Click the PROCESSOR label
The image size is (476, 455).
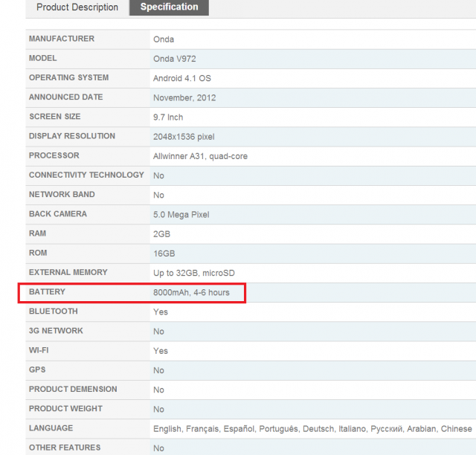[x=54, y=155]
